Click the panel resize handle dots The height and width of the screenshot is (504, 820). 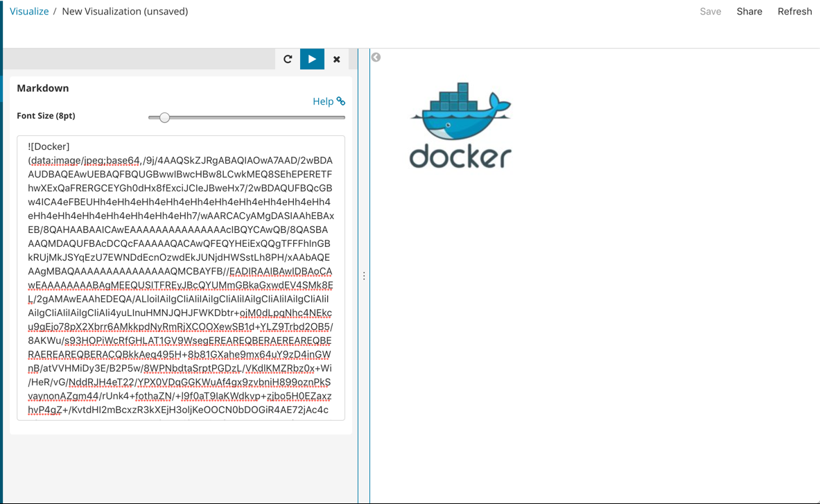click(x=364, y=275)
